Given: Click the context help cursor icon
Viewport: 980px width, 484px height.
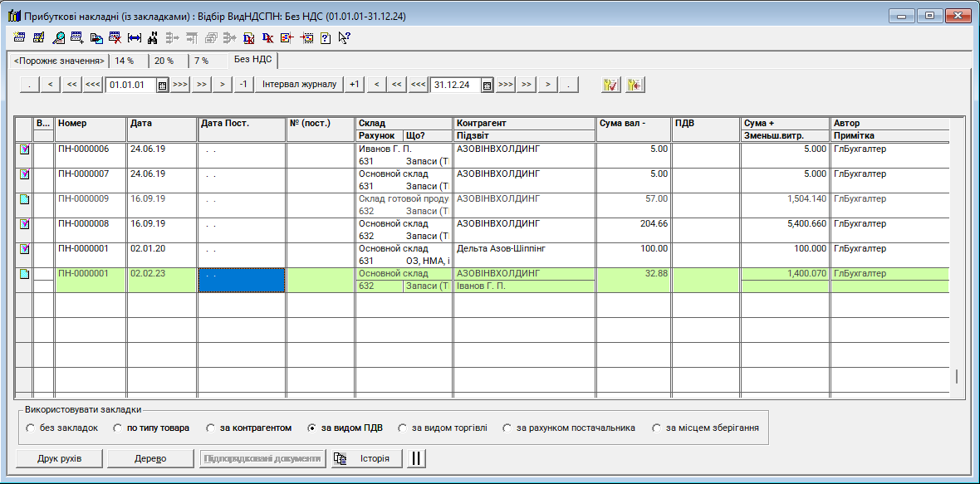Looking at the screenshot, I should tap(344, 37).
